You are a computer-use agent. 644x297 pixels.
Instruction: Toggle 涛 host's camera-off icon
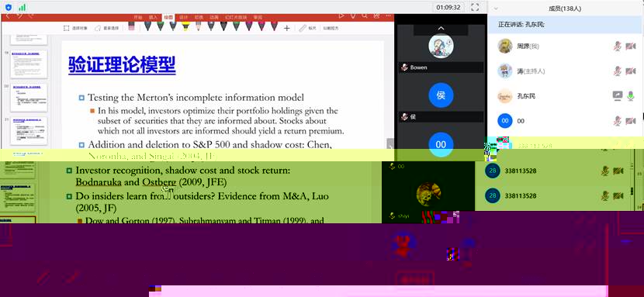tap(631, 71)
